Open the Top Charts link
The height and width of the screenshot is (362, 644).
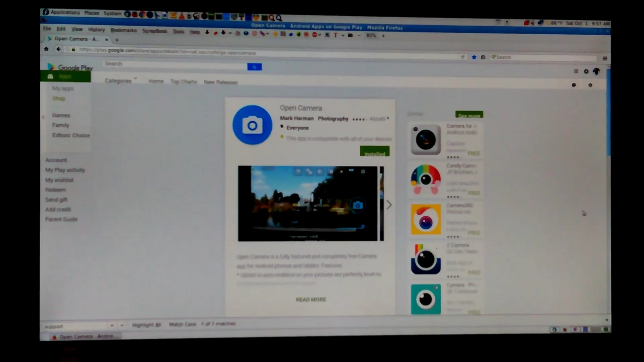184,81
